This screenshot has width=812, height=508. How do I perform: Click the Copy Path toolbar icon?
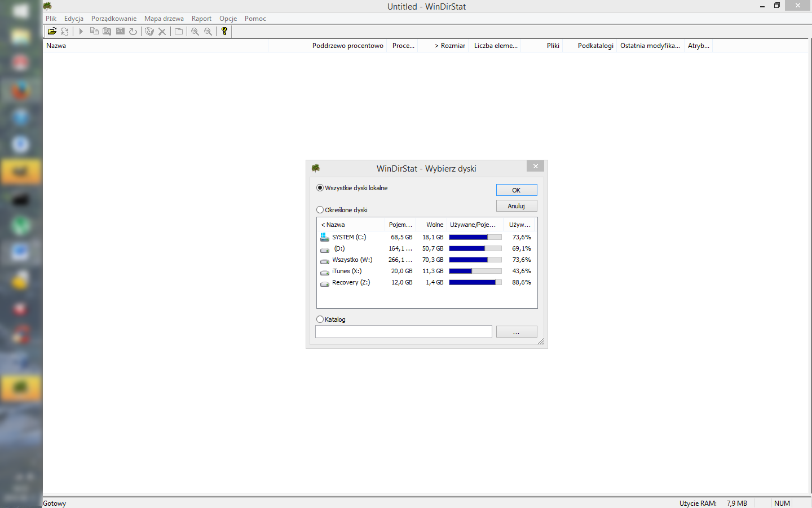click(x=94, y=32)
